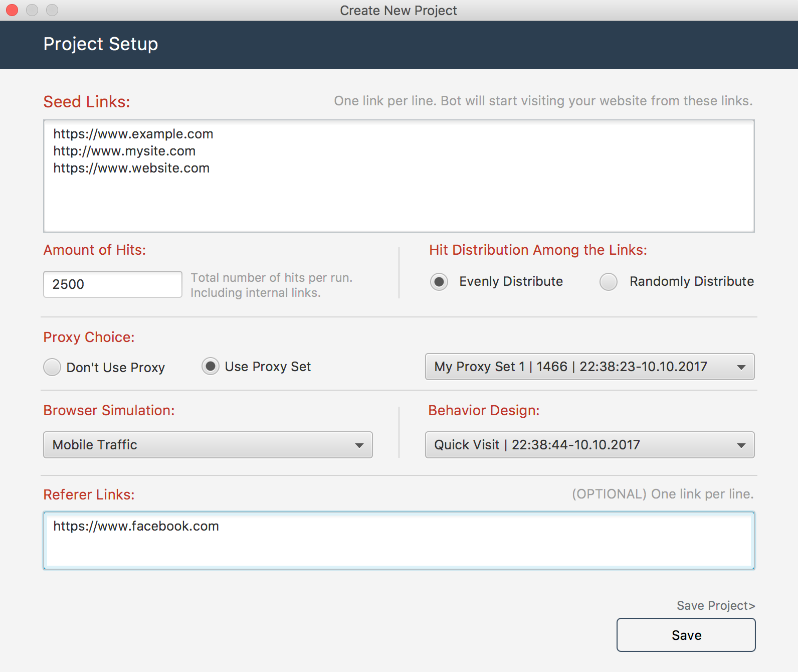
Task: Click the https://www.facebook.com referer link text
Action: pyautogui.click(x=136, y=526)
